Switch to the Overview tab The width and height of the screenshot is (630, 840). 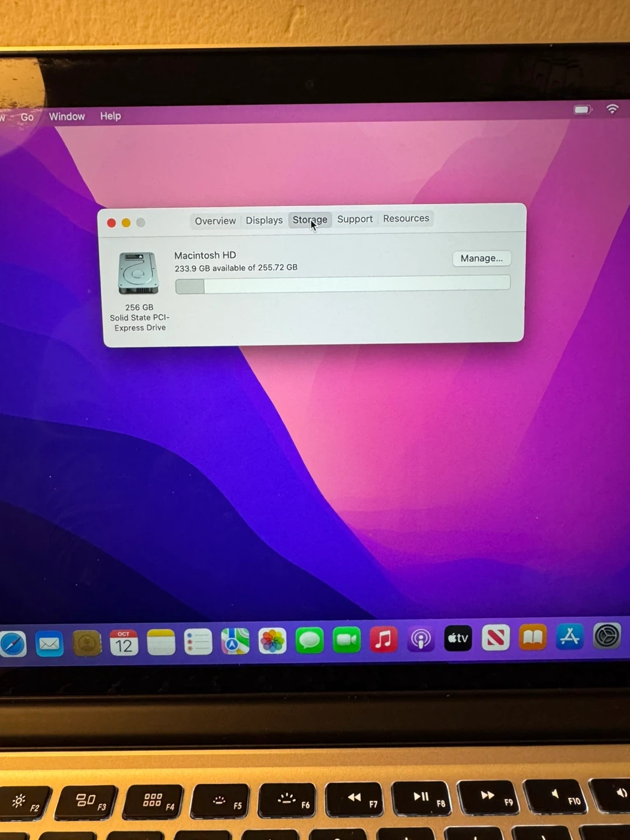click(x=215, y=221)
